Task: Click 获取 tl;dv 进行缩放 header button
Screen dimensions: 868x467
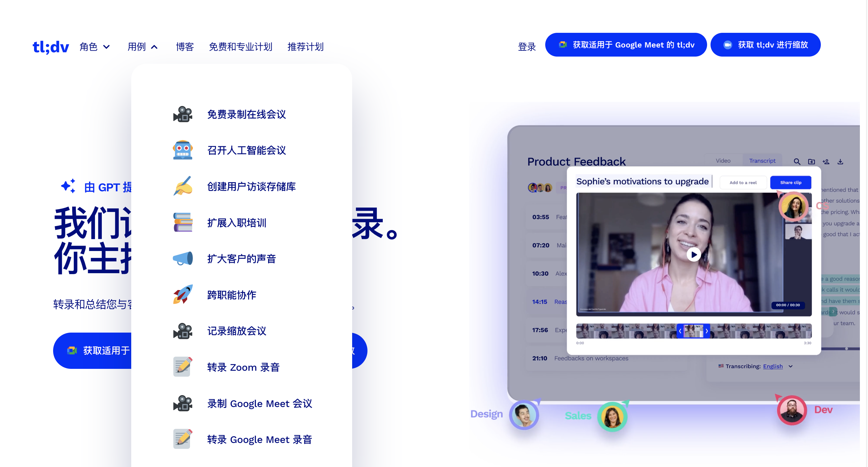Action: (x=765, y=44)
